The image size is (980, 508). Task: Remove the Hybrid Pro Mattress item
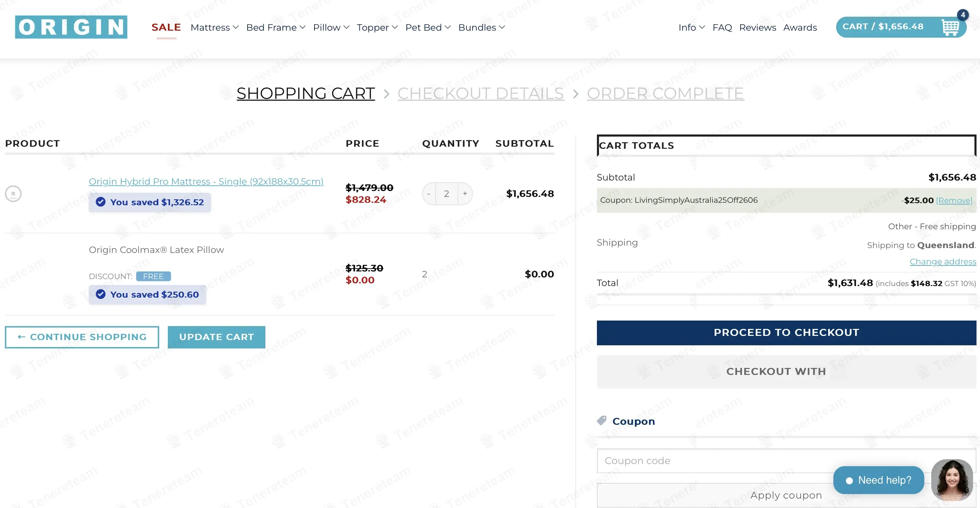coord(13,194)
